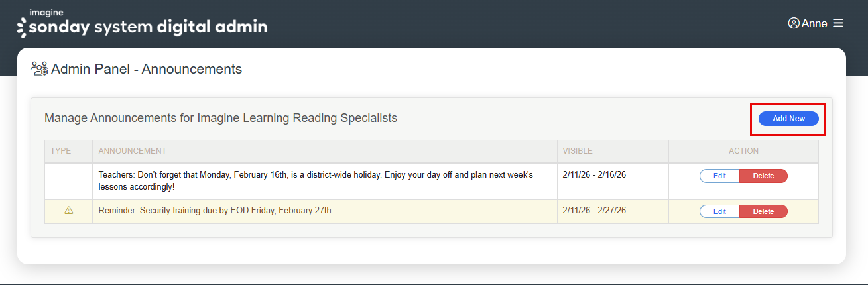Click the user profile icon beside Anne
This screenshot has height=285, width=868.
794,23
